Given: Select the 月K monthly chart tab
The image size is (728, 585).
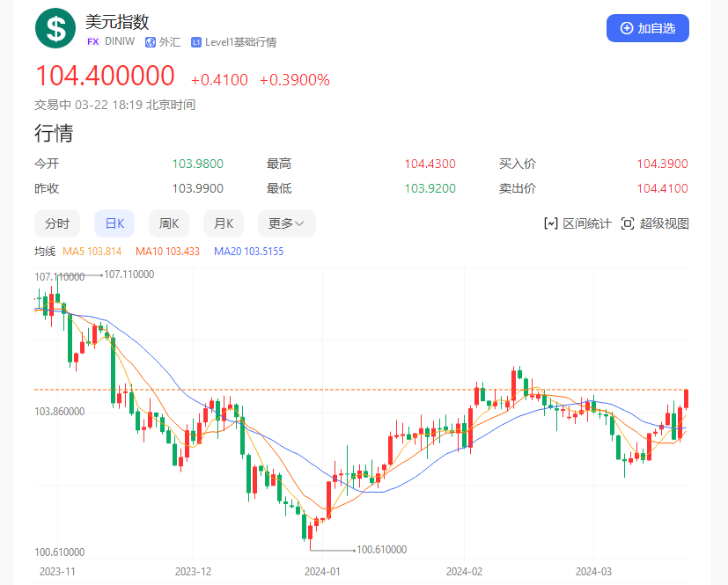Looking at the screenshot, I should [223, 223].
